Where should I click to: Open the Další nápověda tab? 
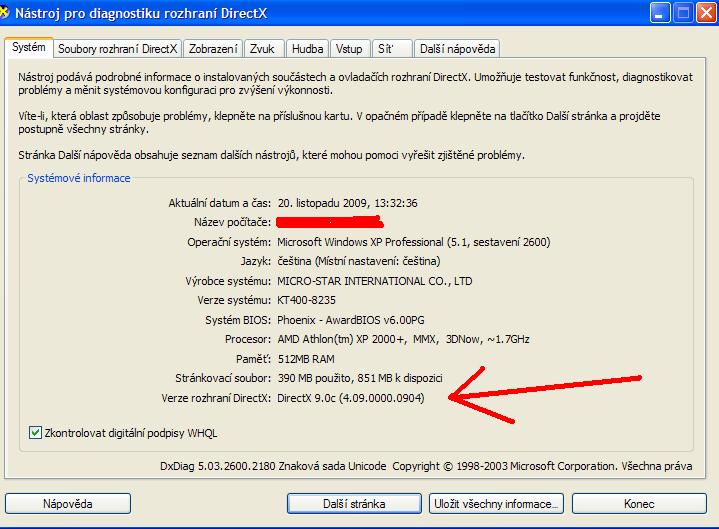(456, 48)
